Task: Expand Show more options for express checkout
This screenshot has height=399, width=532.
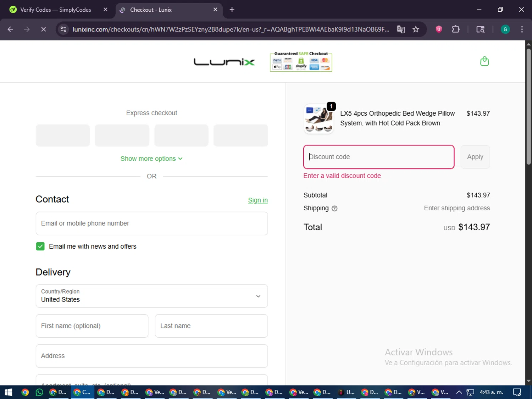Action: (x=151, y=159)
